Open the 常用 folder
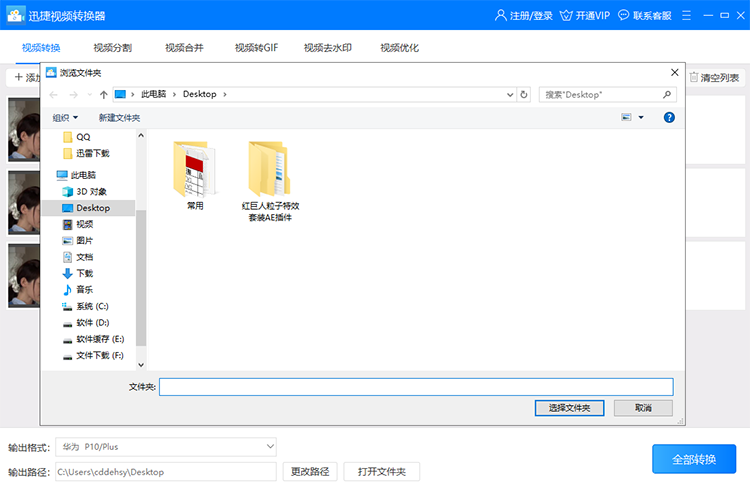Image resolution: width=750 pixels, height=490 pixels. pyautogui.click(x=195, y=176)
